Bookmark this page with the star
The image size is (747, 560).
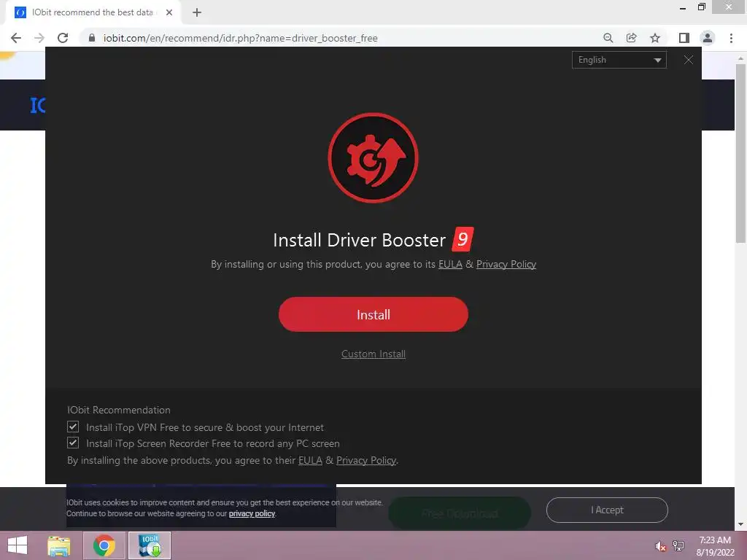coord(655,38)
